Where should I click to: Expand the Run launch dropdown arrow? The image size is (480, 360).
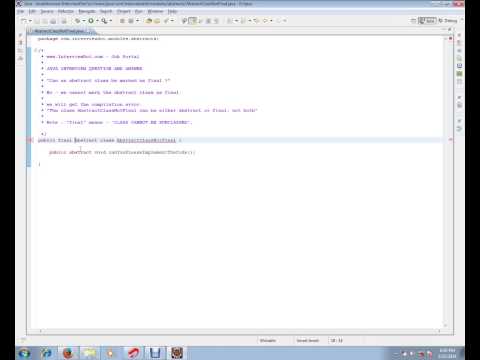click(97, 21)
